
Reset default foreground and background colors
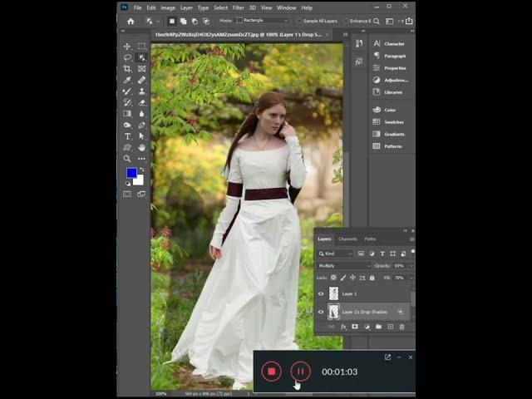pos(128,184)
